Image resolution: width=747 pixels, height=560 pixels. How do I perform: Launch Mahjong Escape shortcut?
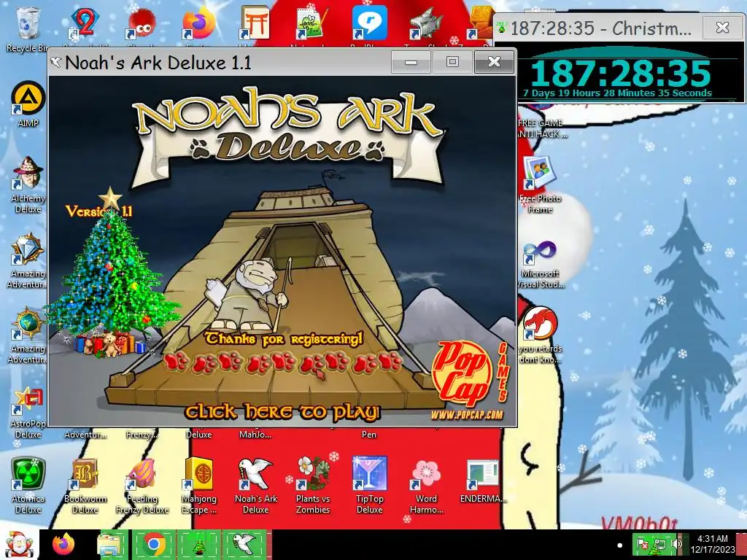pos(198,486)
